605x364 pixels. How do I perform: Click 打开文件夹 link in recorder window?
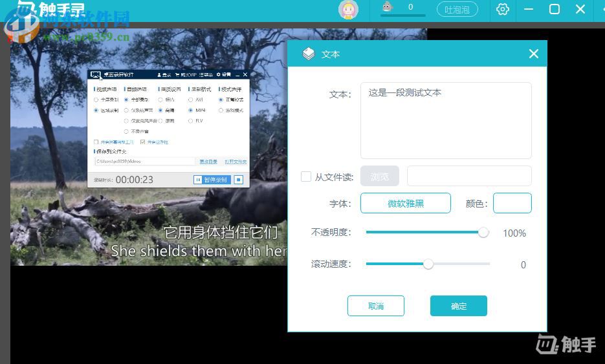point(236,162)
